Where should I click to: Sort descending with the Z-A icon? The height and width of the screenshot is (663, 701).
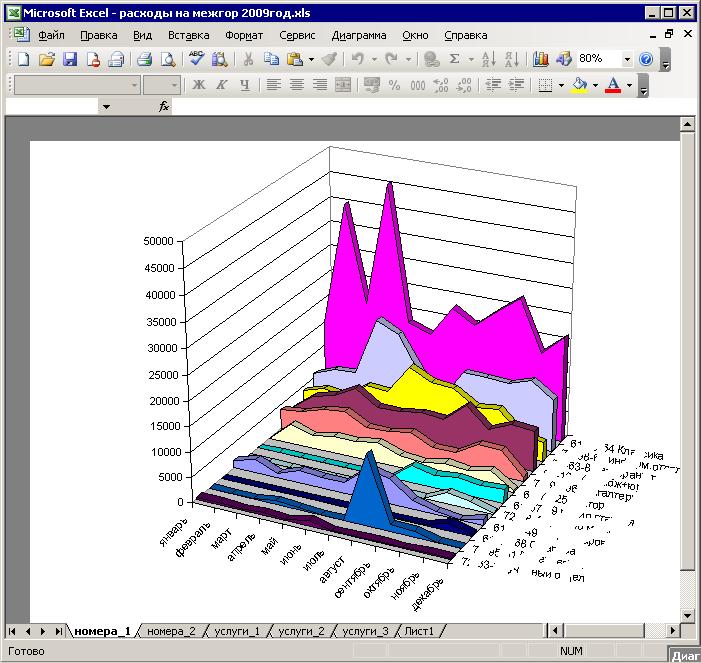512,59
